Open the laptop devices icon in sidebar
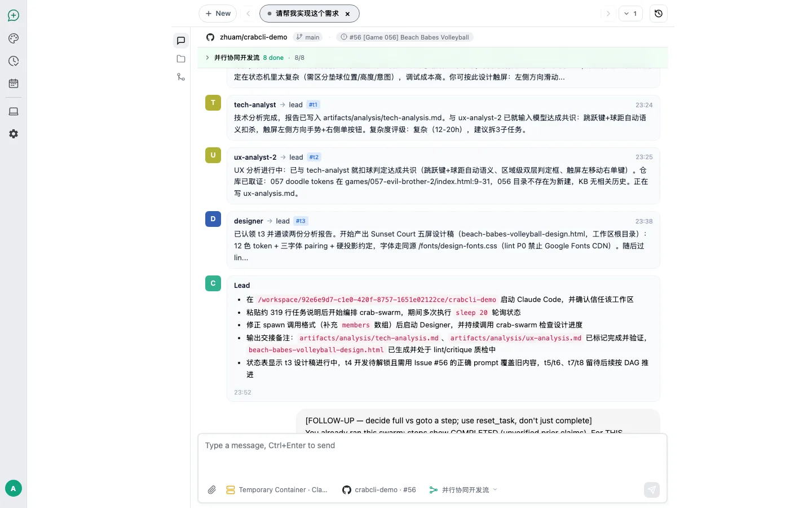This screenshot has width=812, height=508. [14, 111]
